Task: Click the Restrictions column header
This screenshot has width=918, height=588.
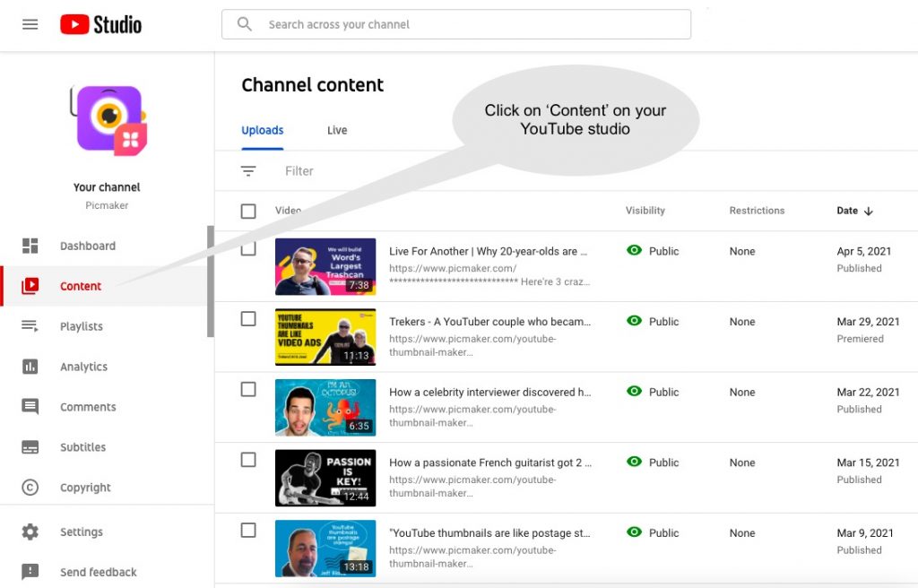Action: pyautogui.click(x=757, y=211)
